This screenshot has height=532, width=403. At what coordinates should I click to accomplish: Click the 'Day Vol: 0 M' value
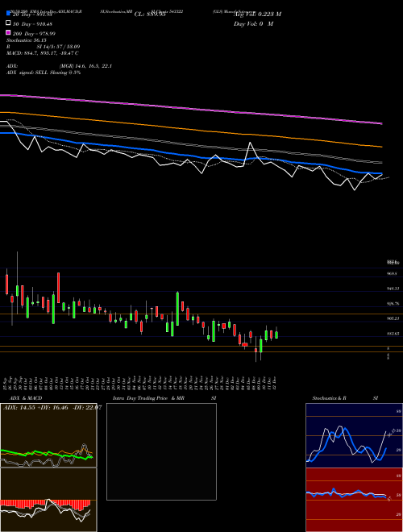point(253,24)
